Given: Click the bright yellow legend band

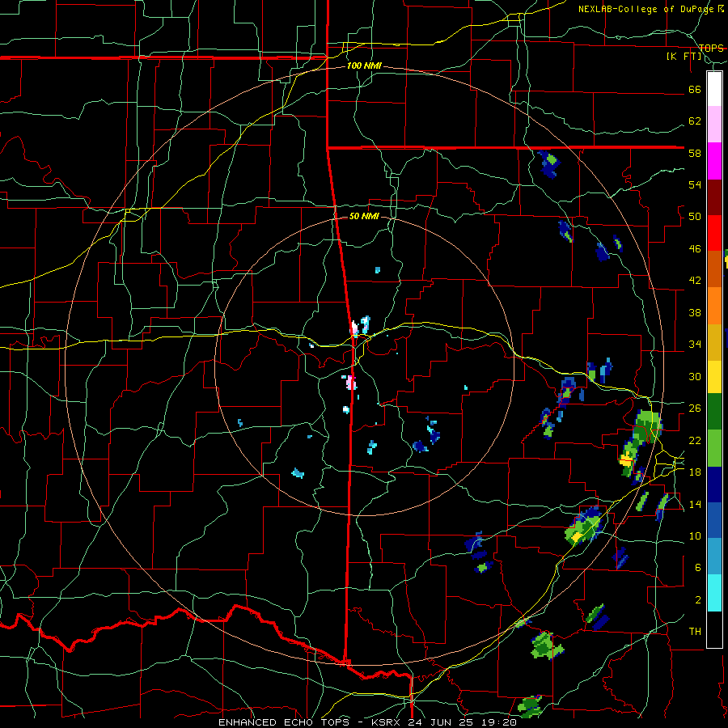Looking at the screenshot, I should (714, 377).
